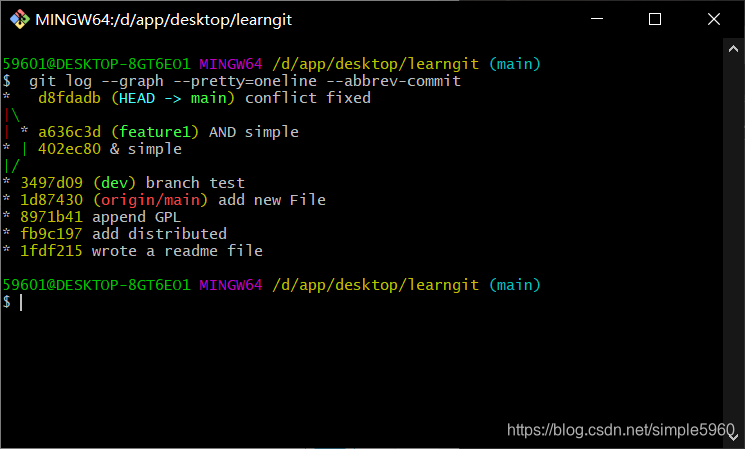Image resolution: width=745 pixels, height=449 pixels.
Task: Click the Git Bash icon in the title bar
Action: pos(19,19)
